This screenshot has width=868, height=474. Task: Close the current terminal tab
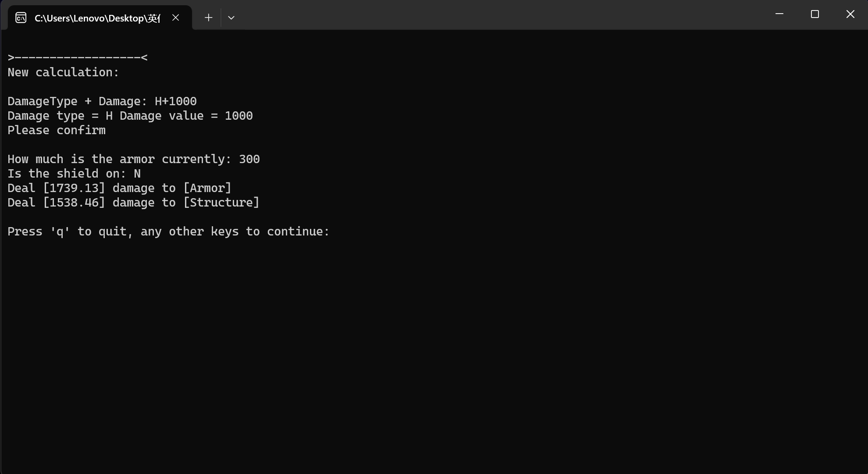pyautogui.click(x=175, y=18)
